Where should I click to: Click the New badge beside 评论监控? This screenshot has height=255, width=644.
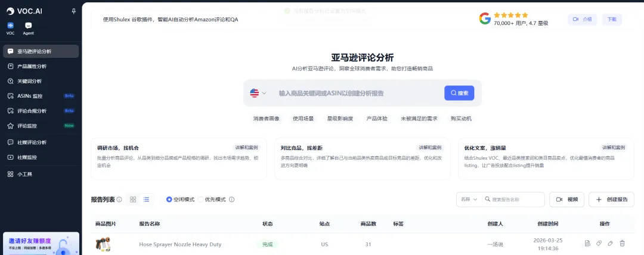tap(69, 126)
